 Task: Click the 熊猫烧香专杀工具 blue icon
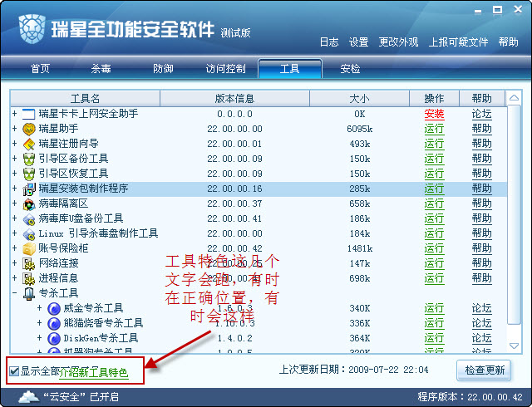point(54,324)
